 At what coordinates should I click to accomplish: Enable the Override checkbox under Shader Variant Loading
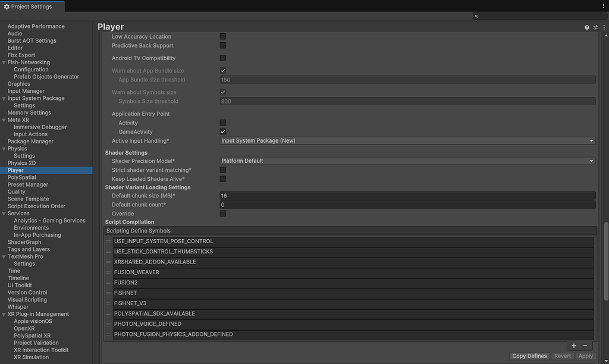tap(223, 214)
